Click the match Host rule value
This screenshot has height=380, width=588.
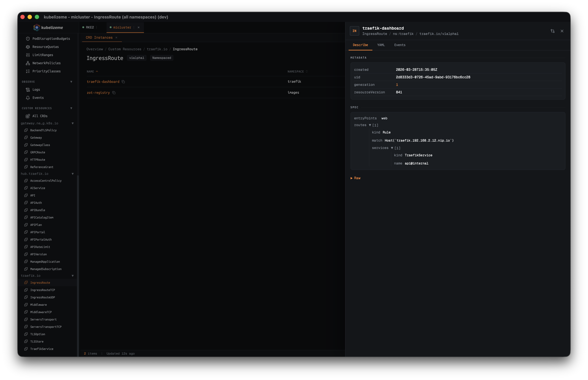(419, 141)
